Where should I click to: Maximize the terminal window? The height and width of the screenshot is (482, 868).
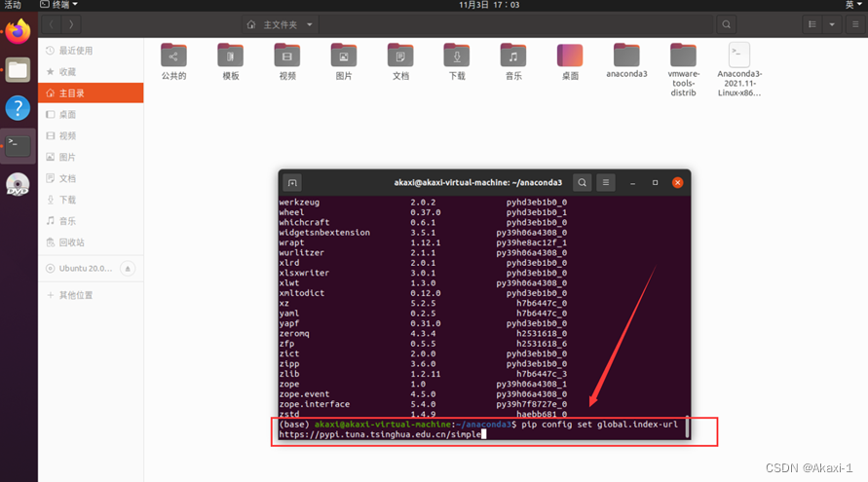point(655,183)
